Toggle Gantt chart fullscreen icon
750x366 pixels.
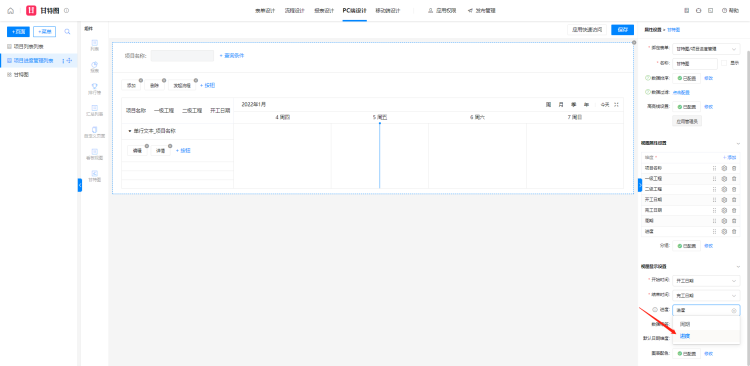(x=617, y=104)
